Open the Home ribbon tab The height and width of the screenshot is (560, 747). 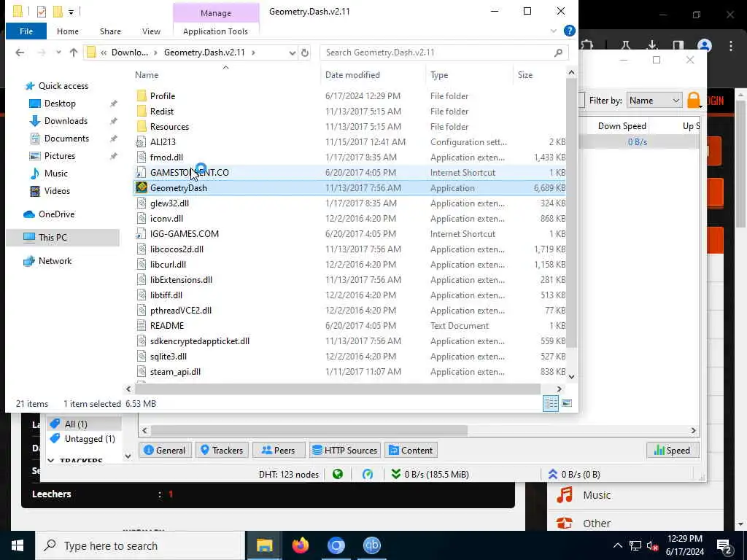[68, 31]
